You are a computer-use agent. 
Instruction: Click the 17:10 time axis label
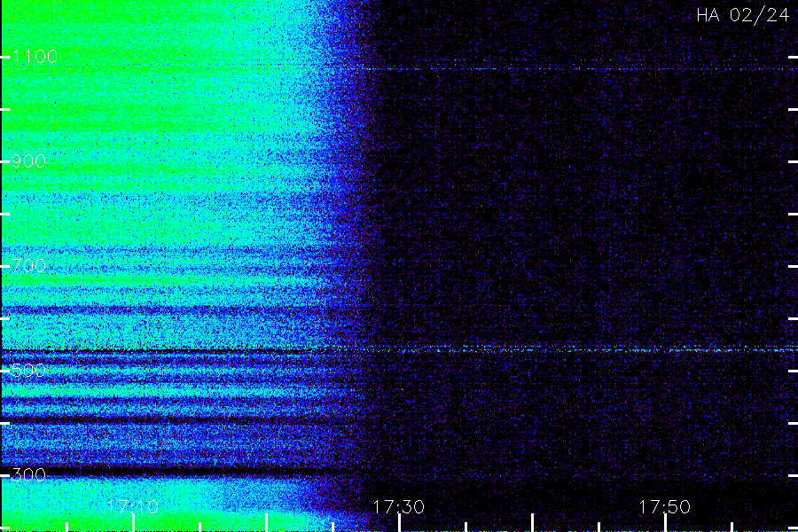click(133, 507)
